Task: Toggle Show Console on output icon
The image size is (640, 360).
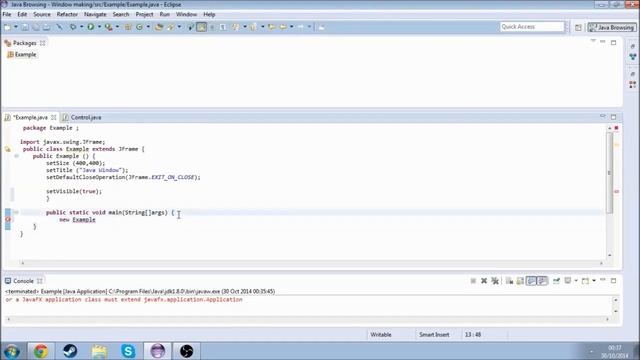Action: [542, 281]
